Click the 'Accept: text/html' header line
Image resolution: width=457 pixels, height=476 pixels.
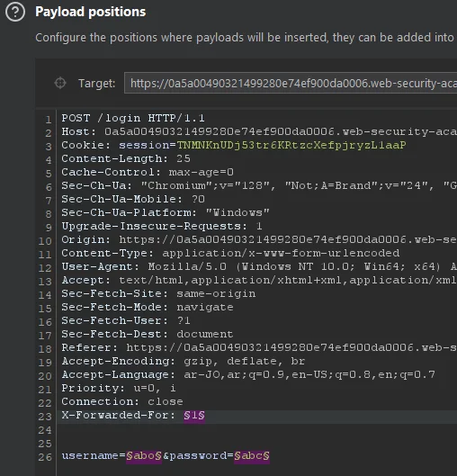pyautogui.click(x=259, y=280)
